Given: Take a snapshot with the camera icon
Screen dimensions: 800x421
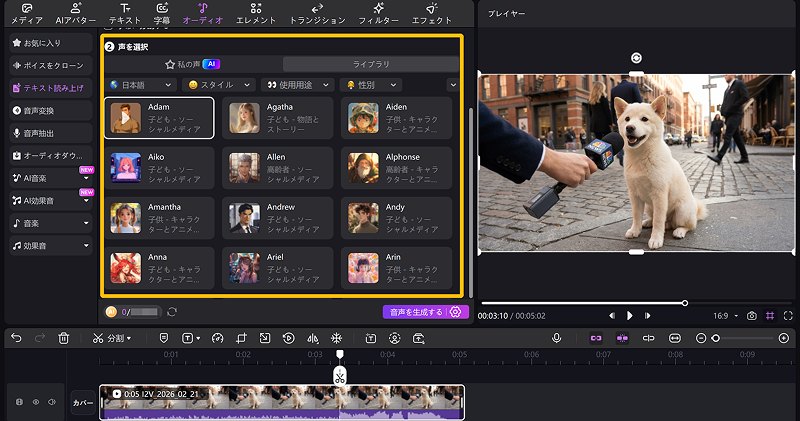Looking at the screenshot, I should [x=752, y=316].
